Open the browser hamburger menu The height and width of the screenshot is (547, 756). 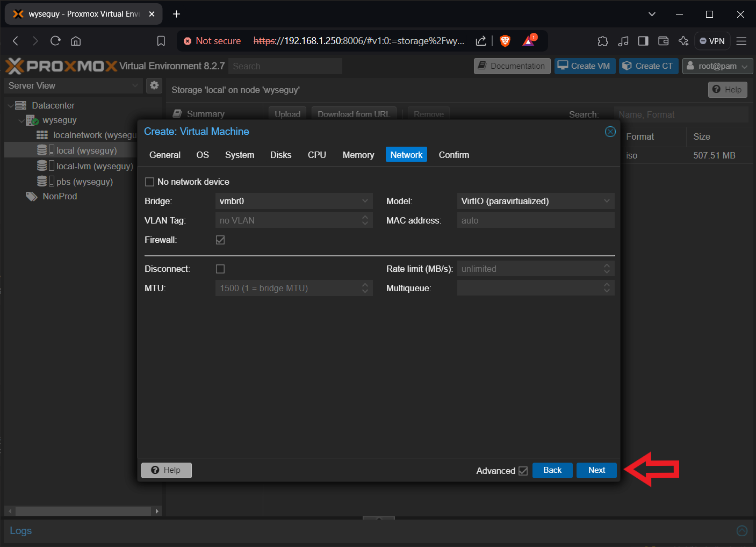[x=741, y=41]
